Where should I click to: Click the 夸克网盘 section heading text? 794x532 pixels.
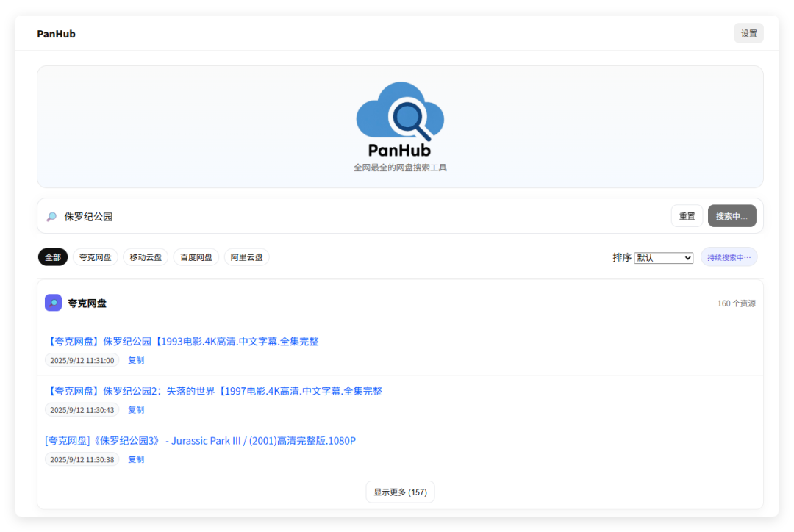(87, 303)
